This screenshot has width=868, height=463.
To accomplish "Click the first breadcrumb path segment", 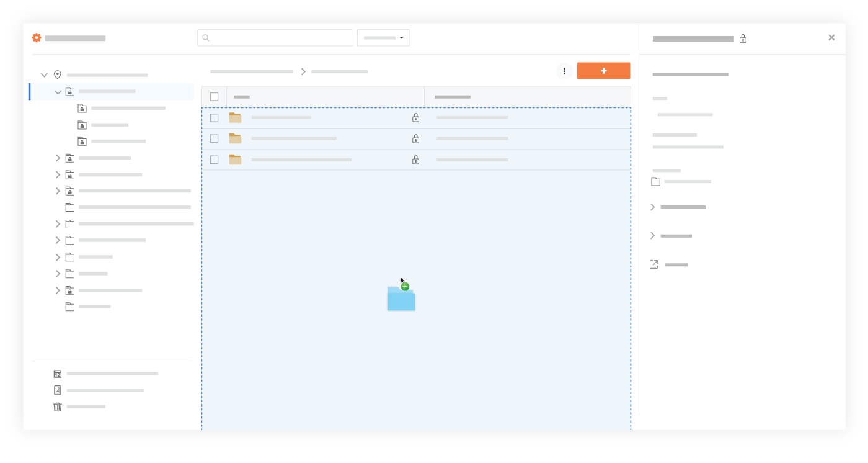I will tap(252, 72).
